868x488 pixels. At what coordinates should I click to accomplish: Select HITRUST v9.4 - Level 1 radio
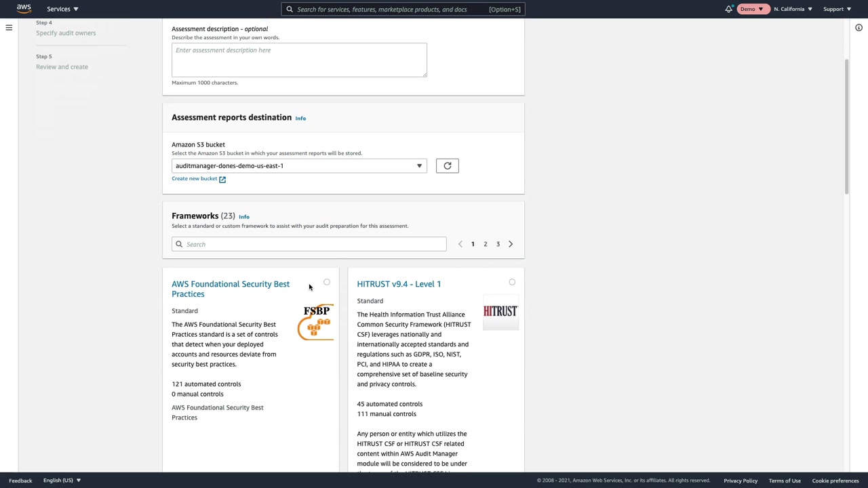(x=512, y=282)
